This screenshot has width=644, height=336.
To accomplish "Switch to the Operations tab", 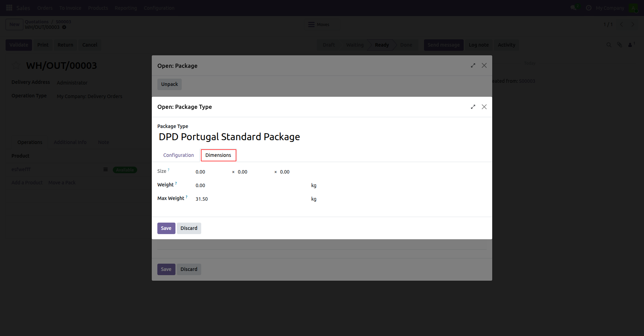I will (30, 142).
